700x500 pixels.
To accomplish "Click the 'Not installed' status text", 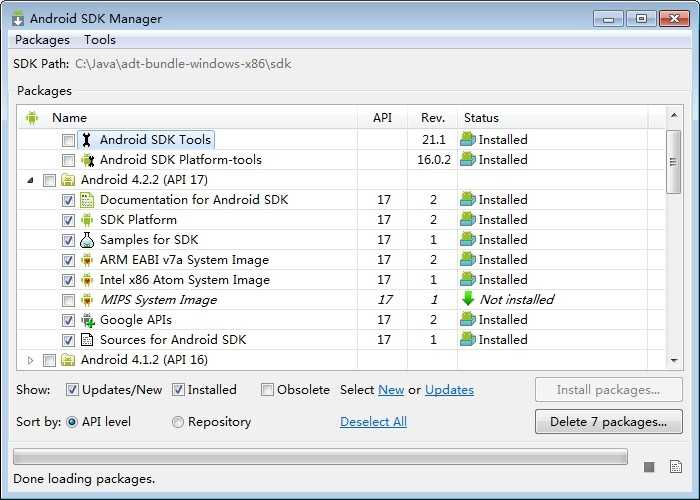I will 517,300.
